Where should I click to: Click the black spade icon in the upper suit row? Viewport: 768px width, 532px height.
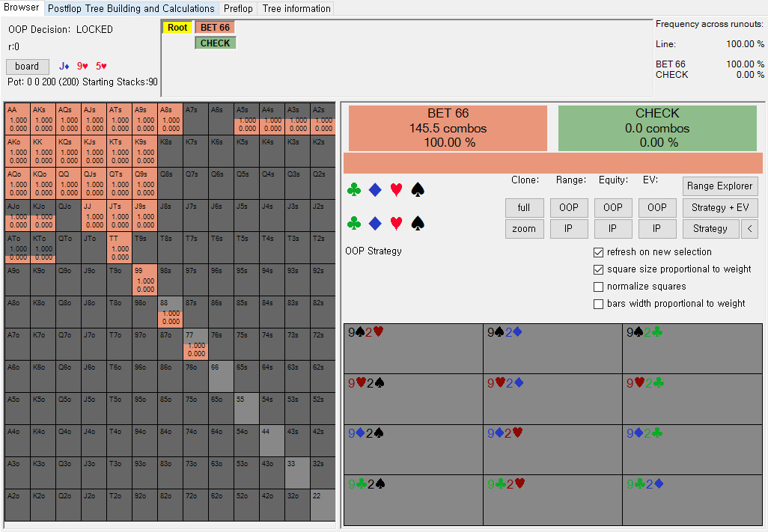(x=418, y=191)
